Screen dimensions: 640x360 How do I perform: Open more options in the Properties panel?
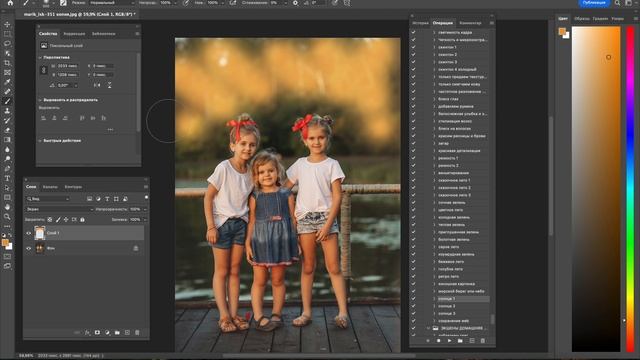110,130
